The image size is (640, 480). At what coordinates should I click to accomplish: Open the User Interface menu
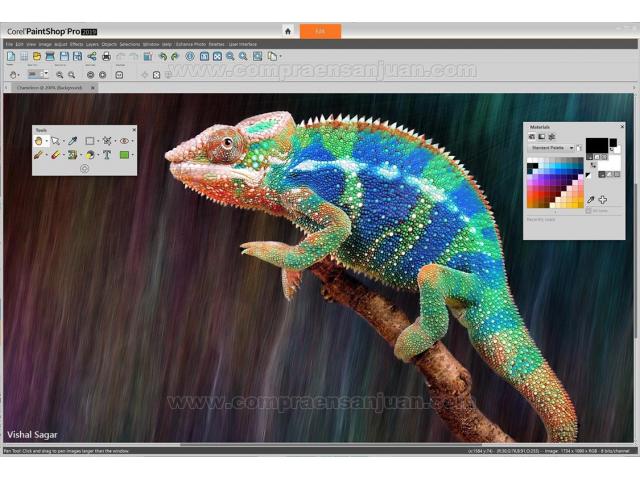point(242,44)
